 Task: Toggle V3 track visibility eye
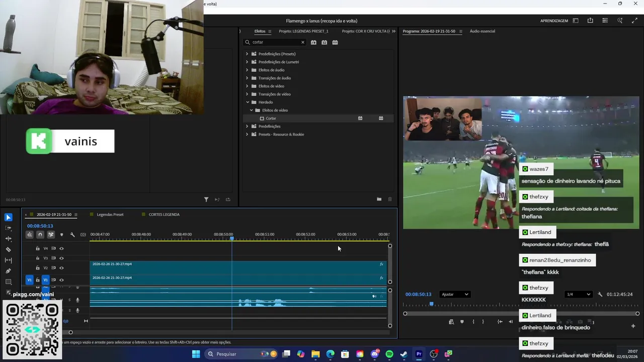coord(61,258)
